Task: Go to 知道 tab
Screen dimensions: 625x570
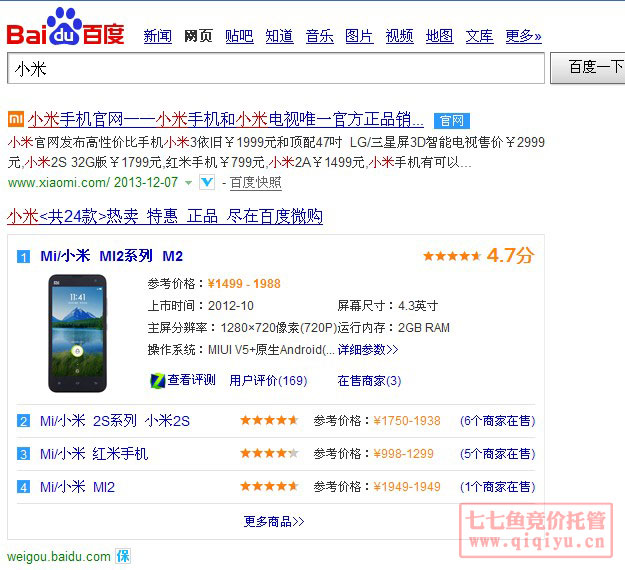Action: [x=279, y=36]
